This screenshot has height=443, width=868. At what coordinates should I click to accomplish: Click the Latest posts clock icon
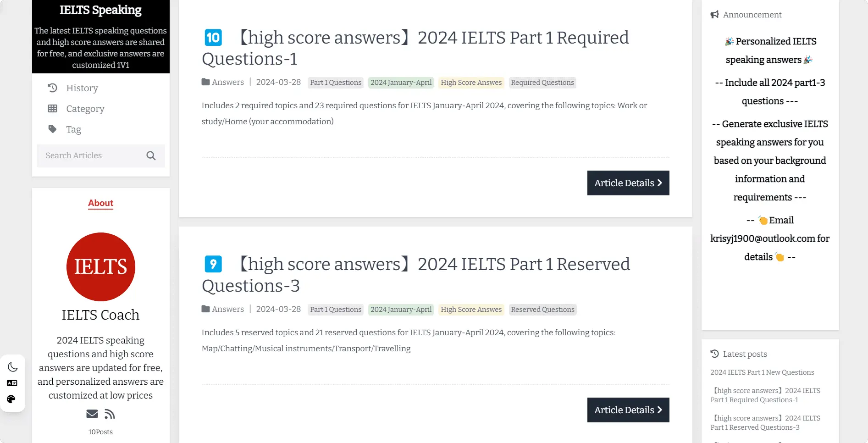[x=714, y=354]
